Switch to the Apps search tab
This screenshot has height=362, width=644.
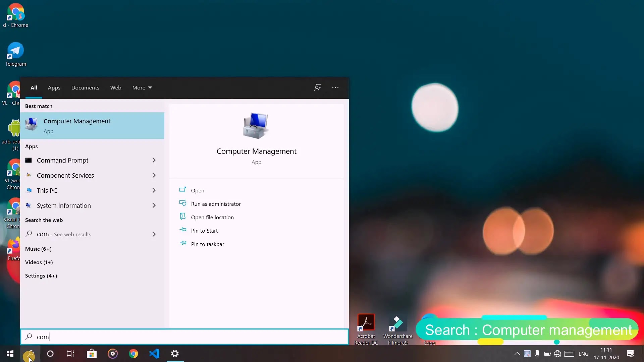tap(54, 87)
